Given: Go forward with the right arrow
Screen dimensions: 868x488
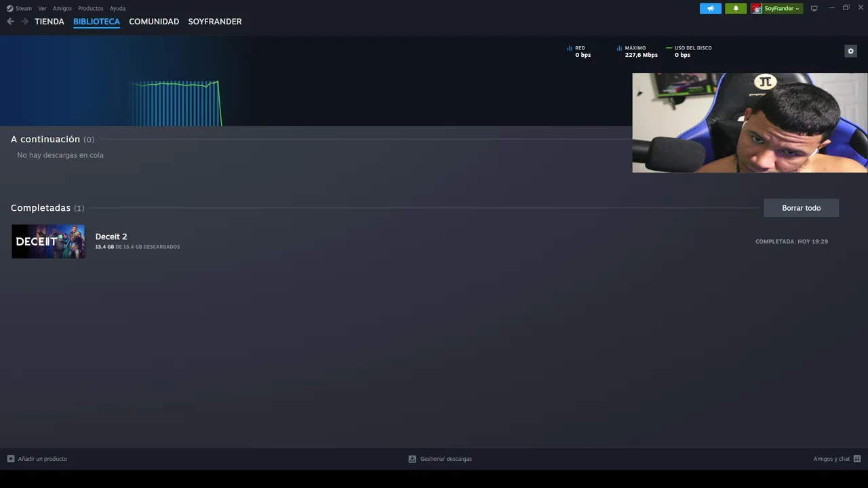Looking at the screenshot, I should [x=25, y=22].
